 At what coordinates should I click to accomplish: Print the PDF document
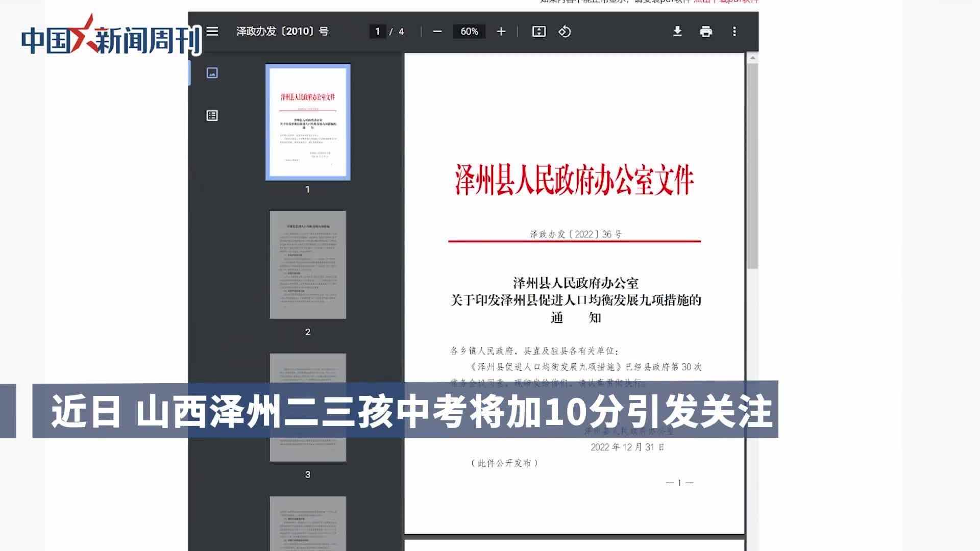[x=705, y=32]
